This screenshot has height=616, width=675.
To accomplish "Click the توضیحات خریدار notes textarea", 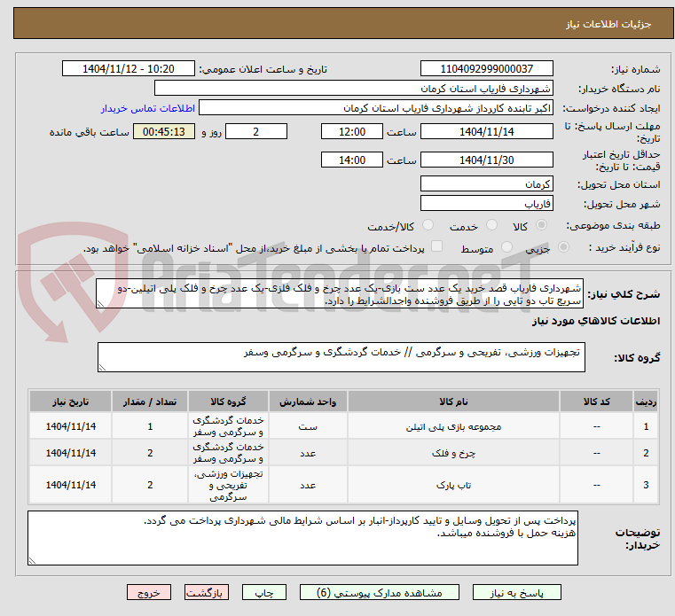I will [x=302, y=538].
